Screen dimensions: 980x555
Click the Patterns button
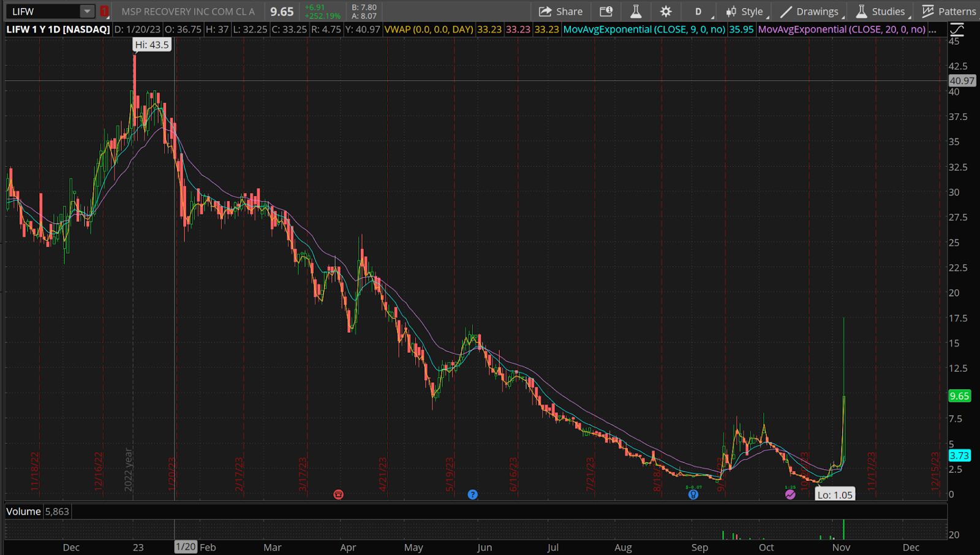[x=949, y=12]
